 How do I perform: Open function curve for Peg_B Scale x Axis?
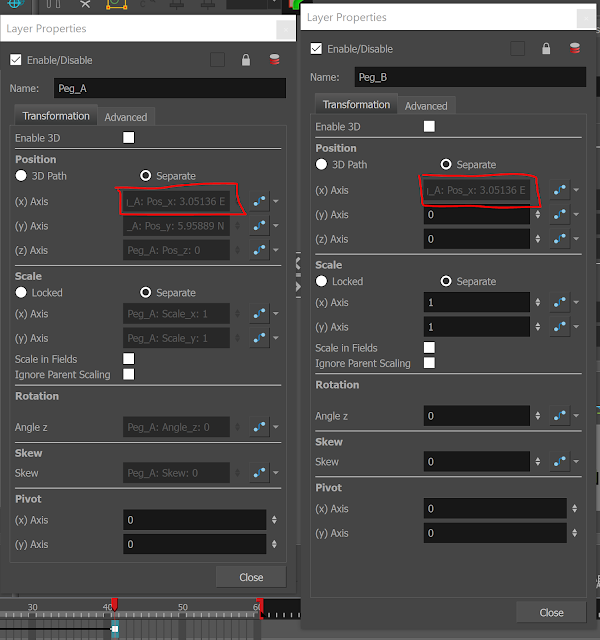560,302
